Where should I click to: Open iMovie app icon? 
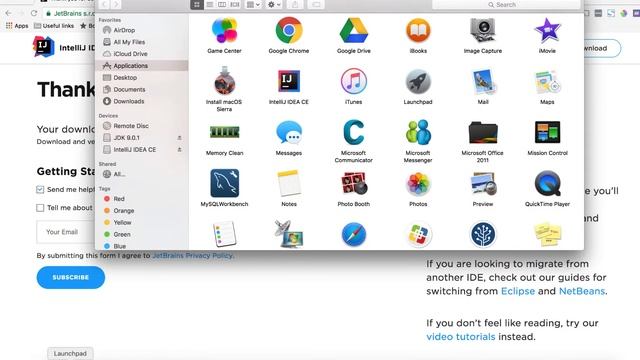(x=547, y=31)
